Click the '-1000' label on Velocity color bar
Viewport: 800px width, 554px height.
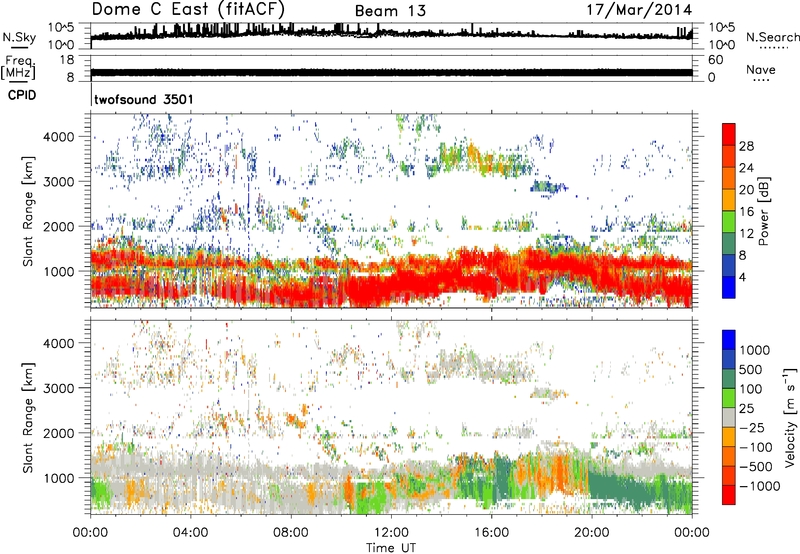(x=759, y=486)
